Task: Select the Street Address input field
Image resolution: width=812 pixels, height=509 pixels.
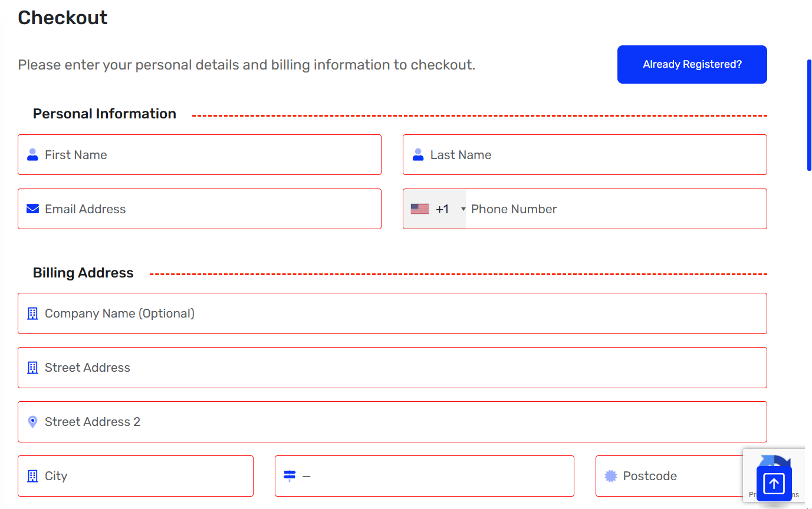Action: pyautogui.click(x=392, y=368)
